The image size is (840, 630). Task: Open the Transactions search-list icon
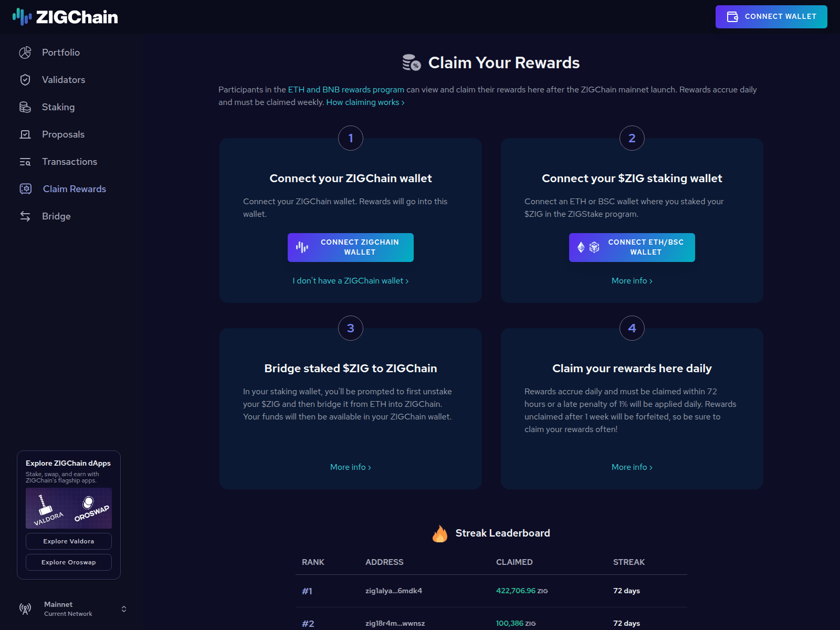point(25,161)
